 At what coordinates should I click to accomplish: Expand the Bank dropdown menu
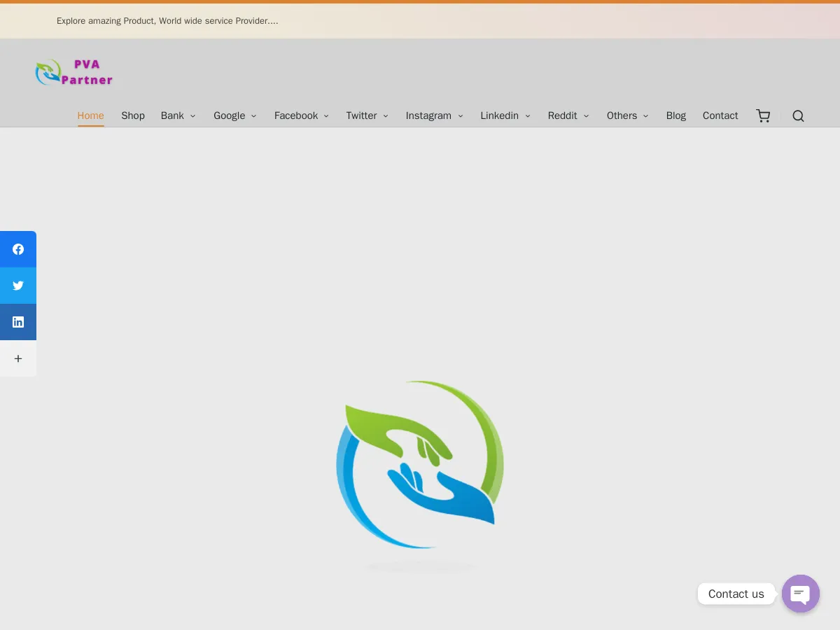[x=178, y=115]
